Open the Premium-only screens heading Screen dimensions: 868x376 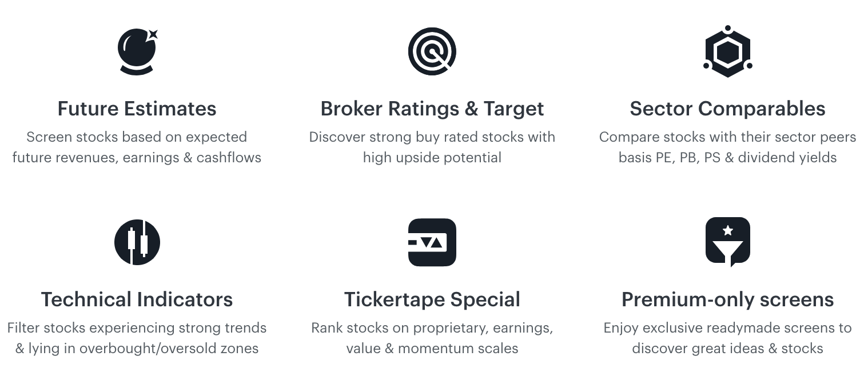point(727,299)
